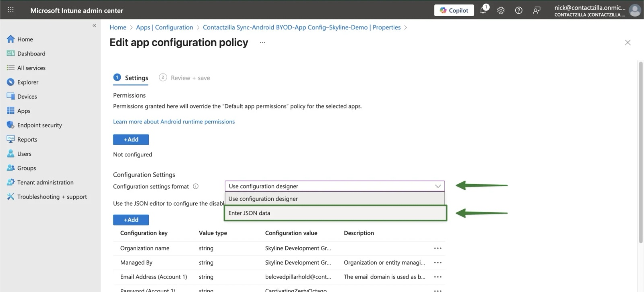Click the vertical scrollbar of the pane
Image resolution: width=644 pixels, height=292 pixels.
641,152
